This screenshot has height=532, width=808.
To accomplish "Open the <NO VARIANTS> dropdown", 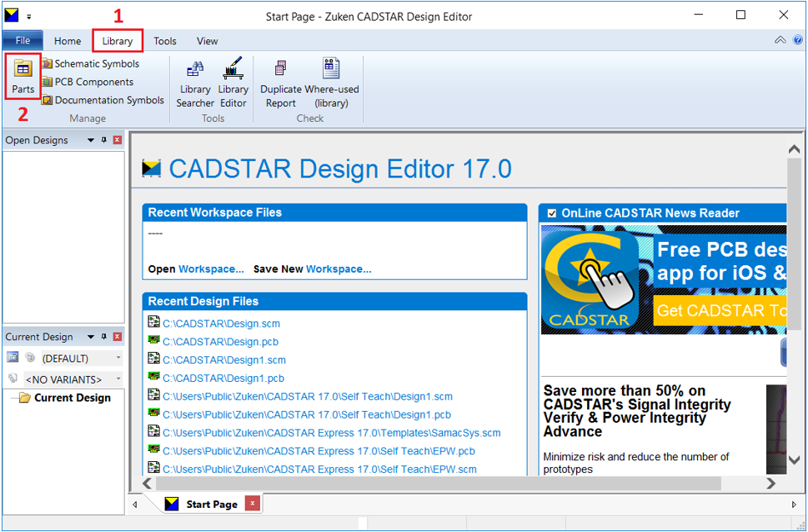I will click(x=73, y=379).
